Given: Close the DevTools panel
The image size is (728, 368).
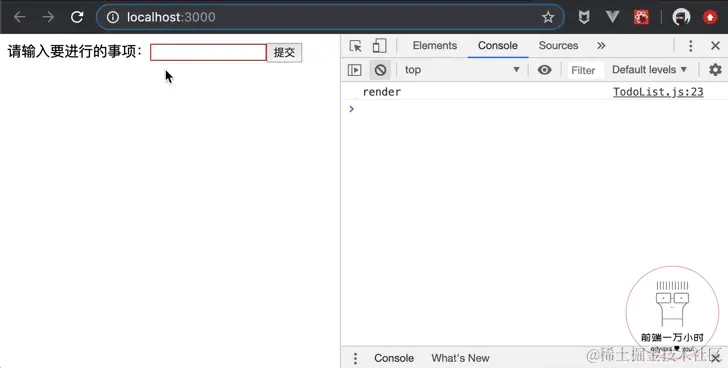Looking at the screenshot, I should [x=715, y=45].
